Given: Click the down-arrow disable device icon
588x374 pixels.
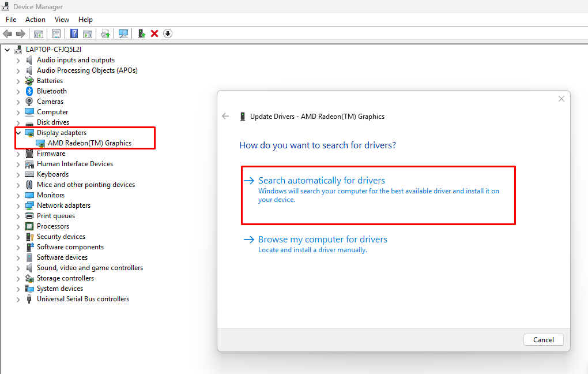Looking at the screenshot, I should point(168,33).
